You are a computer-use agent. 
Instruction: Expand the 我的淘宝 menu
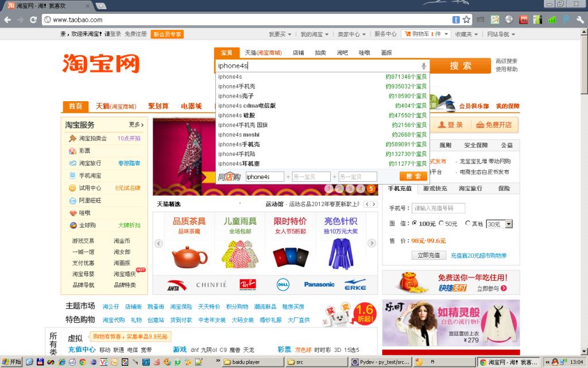click(314, 34)
